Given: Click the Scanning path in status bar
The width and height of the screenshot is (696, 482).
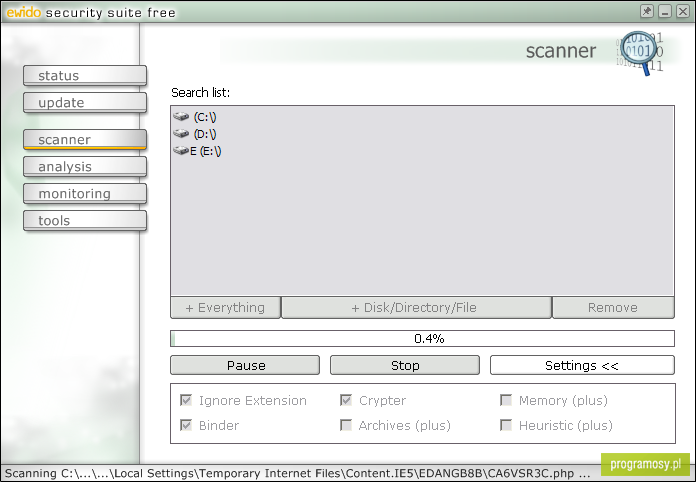Looking at the screenshot, I should 297,473.
